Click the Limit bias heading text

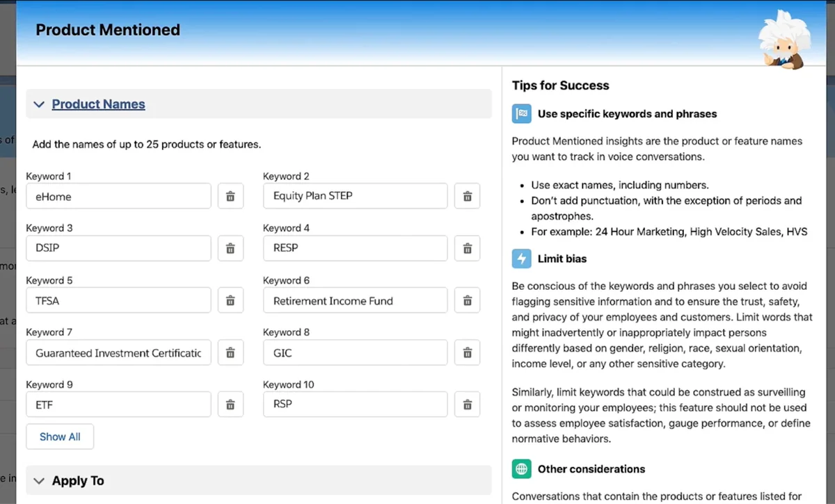(562, 259)
